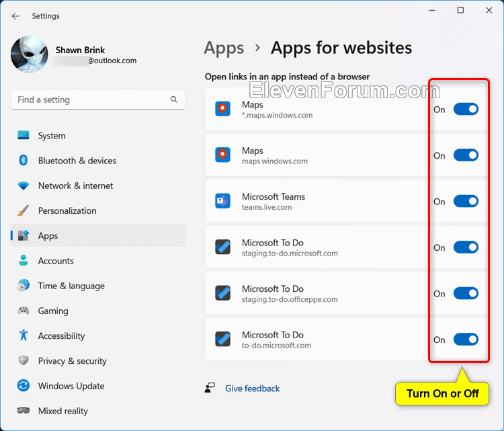Select Windows Update in sidebar
This screenshot has width=504, height=431.
click(98, 386)
